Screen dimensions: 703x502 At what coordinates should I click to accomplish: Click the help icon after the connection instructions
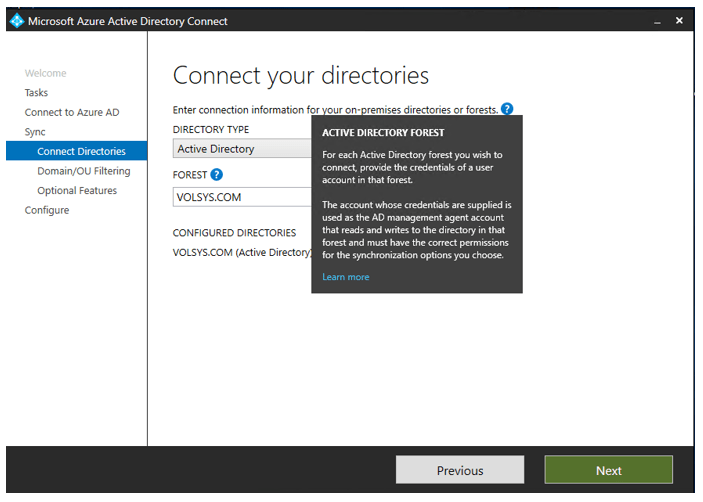coord(507,109)
